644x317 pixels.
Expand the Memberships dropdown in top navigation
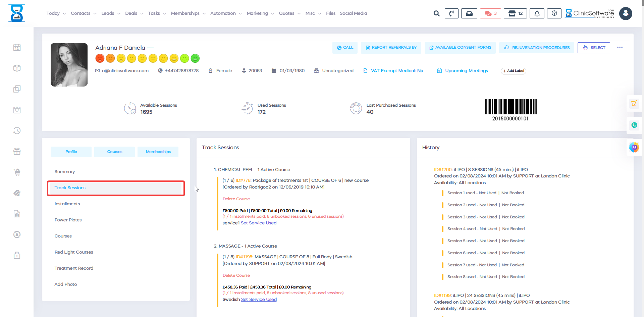click(x=188, y=13)
